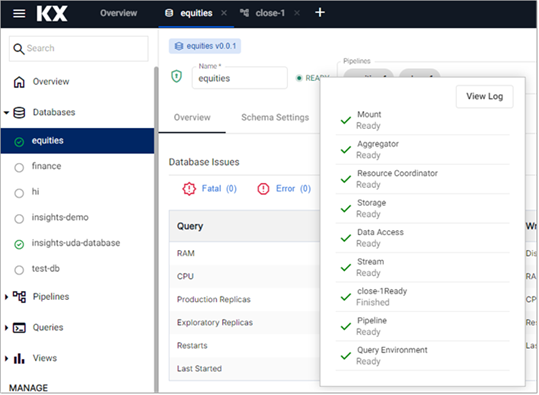
Task: Collapse the Databases tree section
Action: pos(6,113)
